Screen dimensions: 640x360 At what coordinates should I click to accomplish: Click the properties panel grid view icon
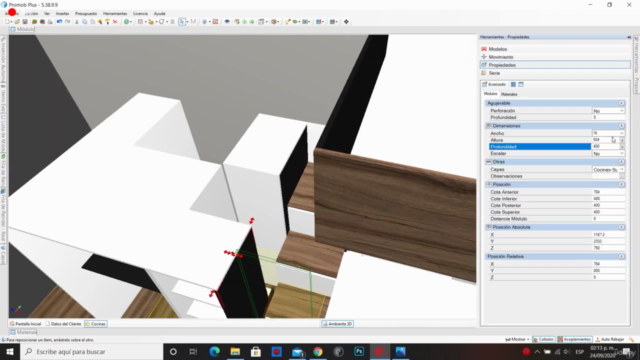(x=513, y=84)
